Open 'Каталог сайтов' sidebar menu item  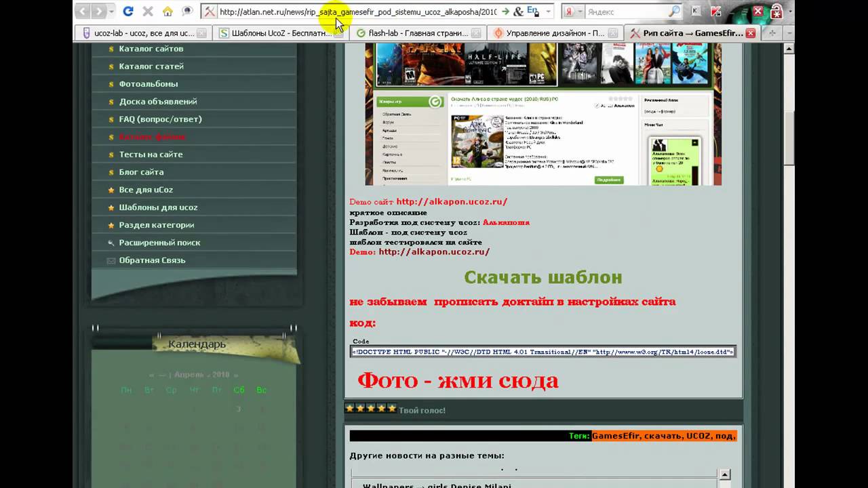(151, 49)
